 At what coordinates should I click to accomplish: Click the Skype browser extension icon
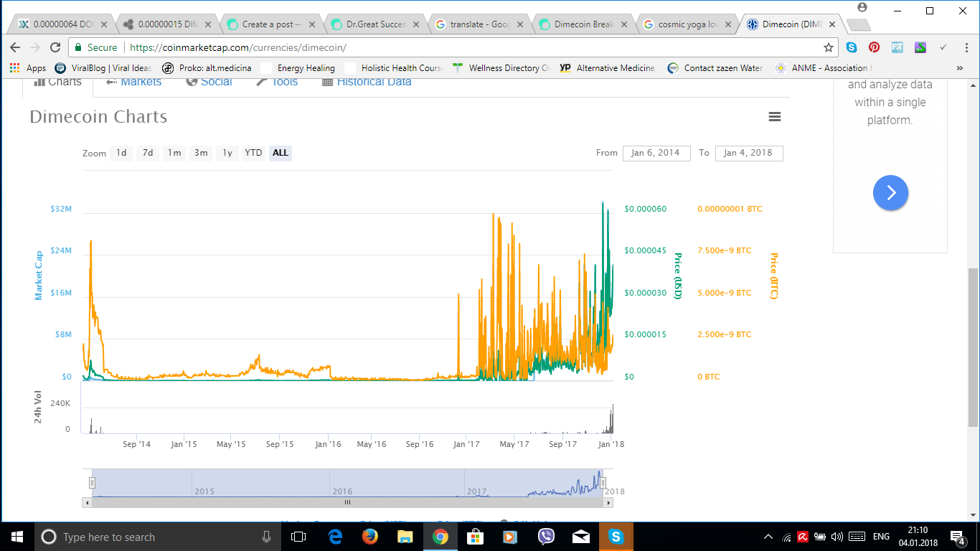coord(852,47)
